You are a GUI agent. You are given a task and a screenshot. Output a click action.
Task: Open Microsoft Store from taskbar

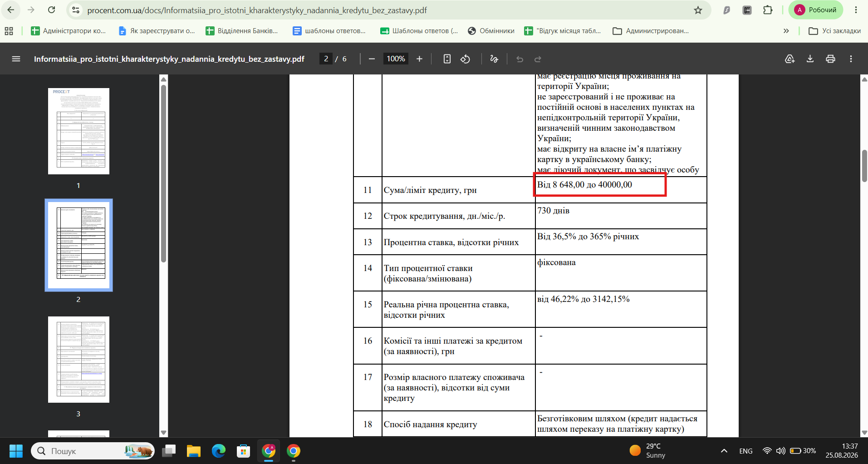pos(244,451)
